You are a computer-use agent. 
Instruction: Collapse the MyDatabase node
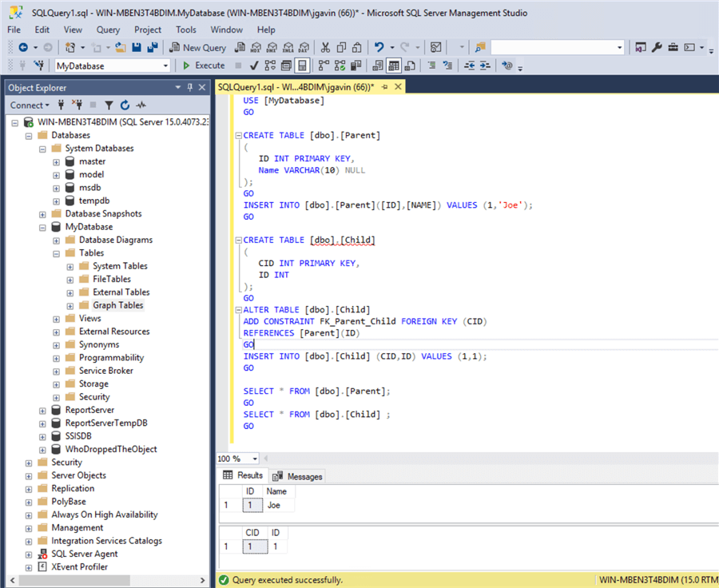coord(42,228)
